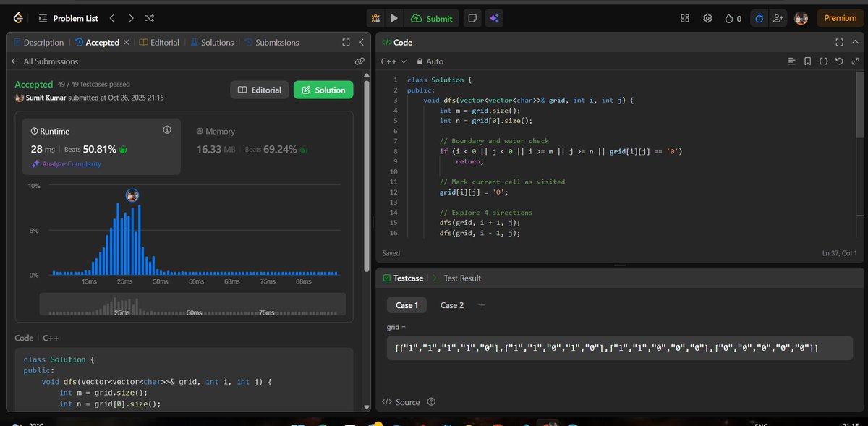The image size is (868, 426).
Task: Open the layout grid icon
Action: [685, 18]
